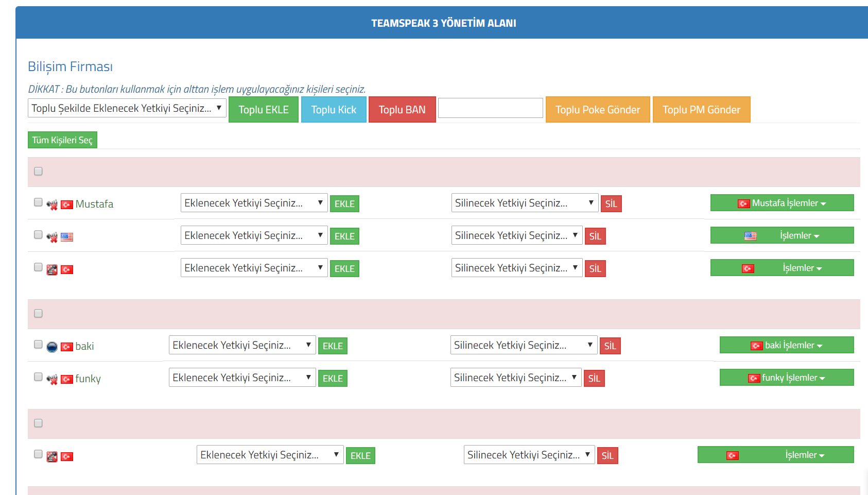
Task: Open Mustafa's Silinecek Yetkiyi Seçiniz dropdown
Action: [x=525, y=203]
